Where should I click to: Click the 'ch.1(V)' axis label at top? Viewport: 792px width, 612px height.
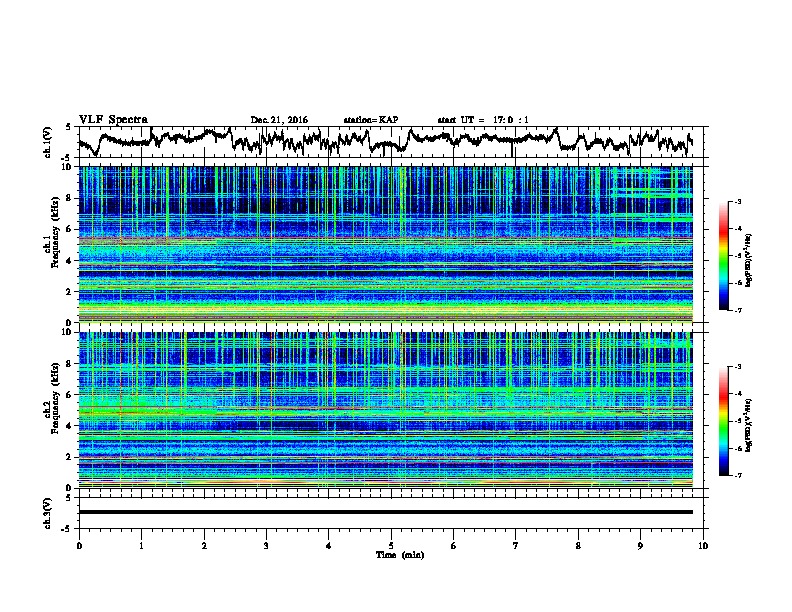[x=48, y=142]
